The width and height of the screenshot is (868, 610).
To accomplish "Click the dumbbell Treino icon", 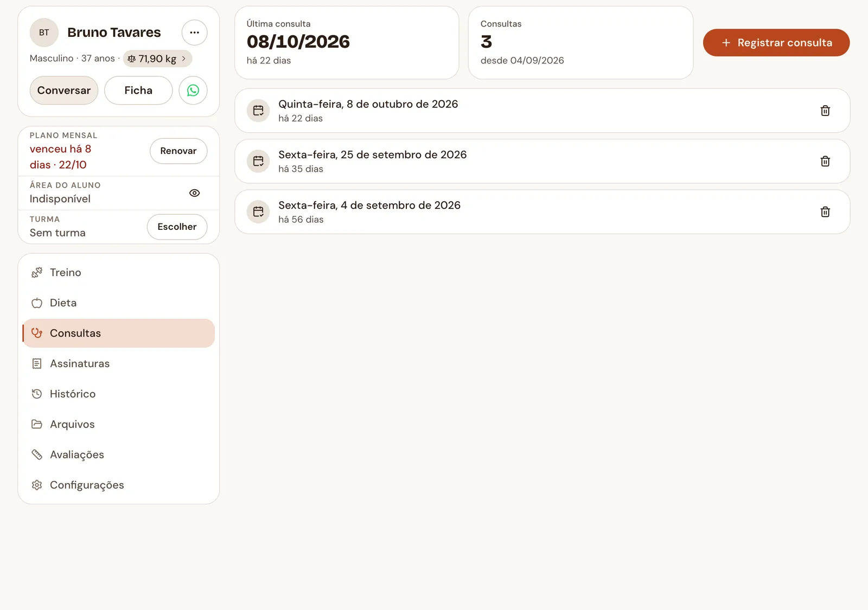I will (37, 272).
